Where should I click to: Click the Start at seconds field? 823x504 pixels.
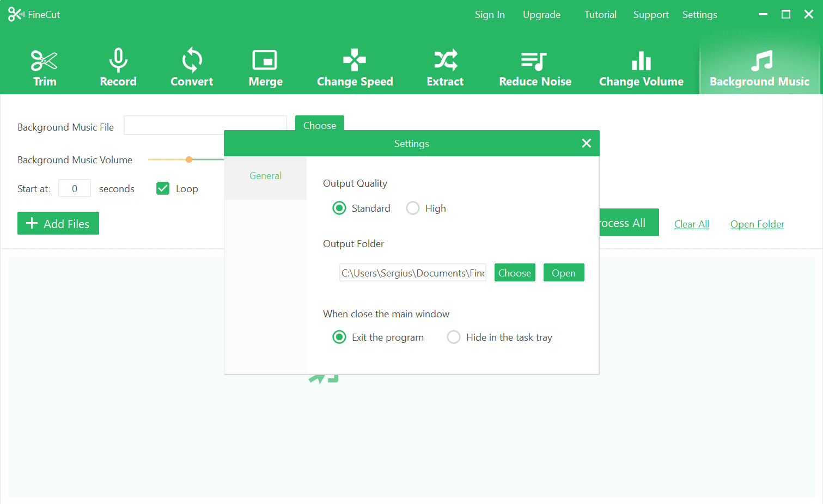(x=75, y=188)
